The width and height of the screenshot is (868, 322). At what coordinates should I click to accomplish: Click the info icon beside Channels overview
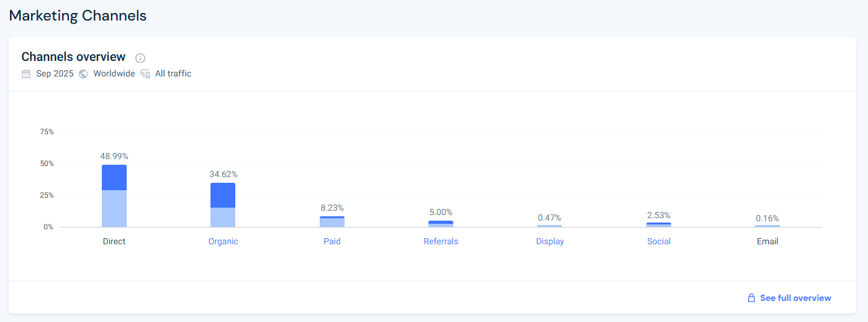tap(140, 58)
